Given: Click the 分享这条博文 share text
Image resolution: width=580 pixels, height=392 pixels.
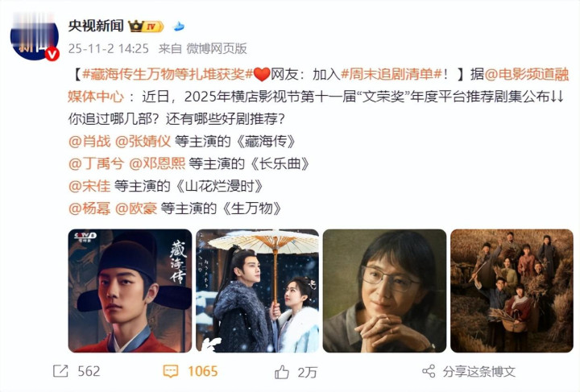Looking at the screenshot, I should (x=479, y=372).
